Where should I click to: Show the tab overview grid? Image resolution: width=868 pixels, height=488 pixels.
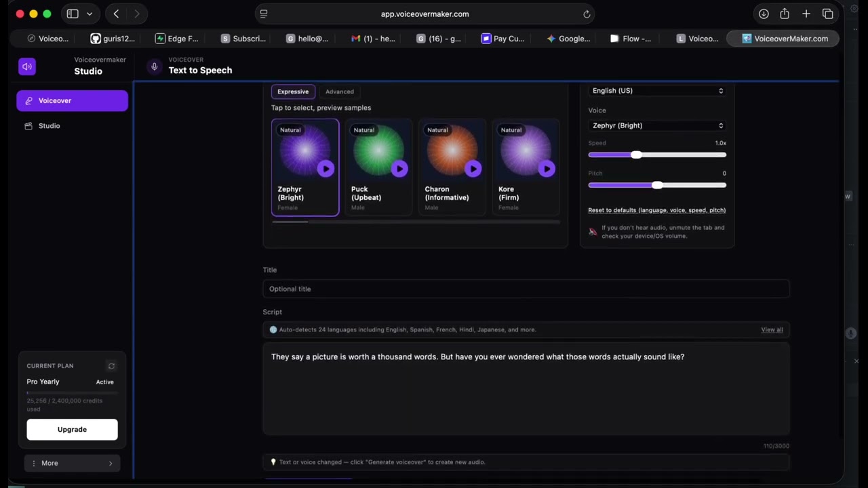(x=828, y=14)
